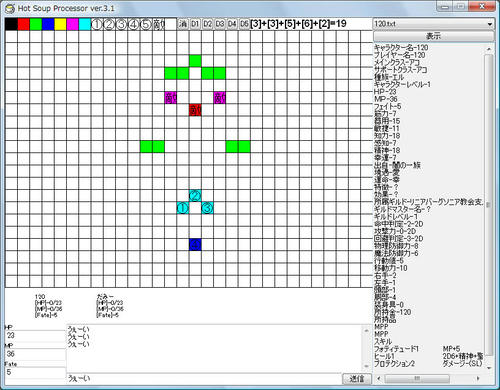Image resolution: width=500 pixels, height=390 pixels.
Task: Select the キャラクター名-120 row
Action: (401, 48)
